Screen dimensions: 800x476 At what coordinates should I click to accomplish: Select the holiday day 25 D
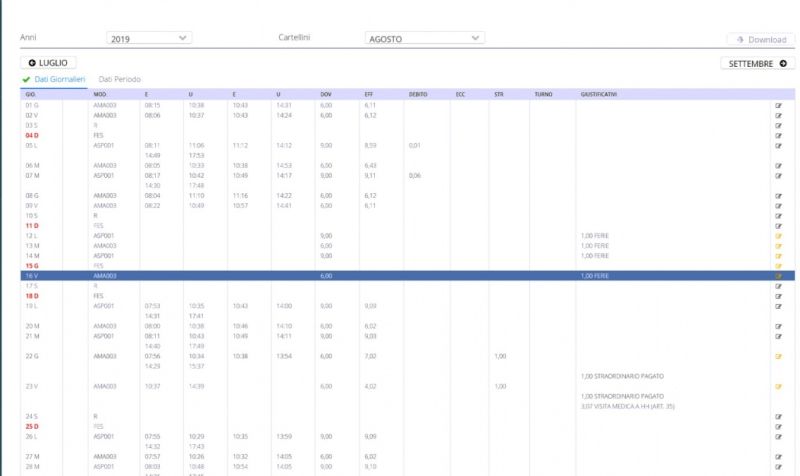(32, 427)
